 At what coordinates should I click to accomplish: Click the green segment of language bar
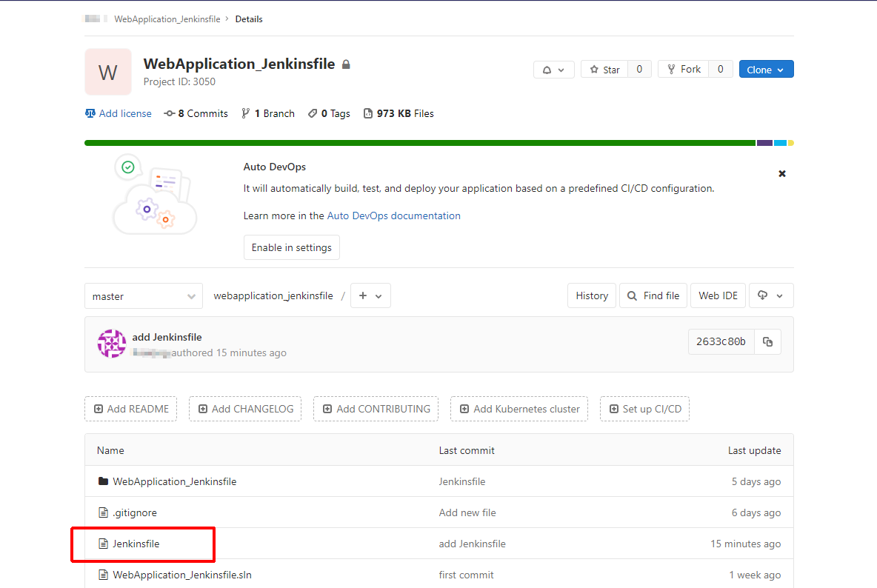click(420, 143)
